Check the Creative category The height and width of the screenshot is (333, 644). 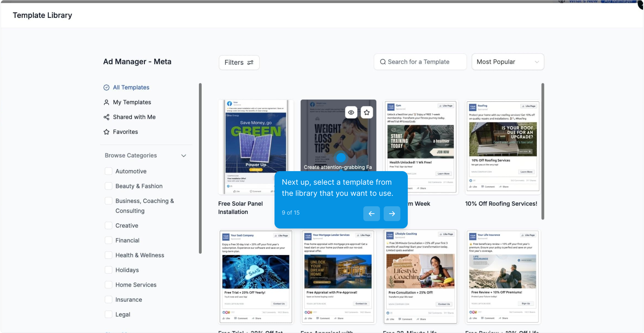pyautogui.click(x=109, y=225)
